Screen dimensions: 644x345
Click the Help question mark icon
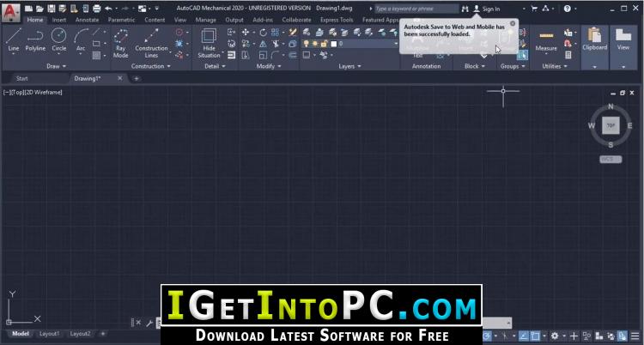point(568,9)
